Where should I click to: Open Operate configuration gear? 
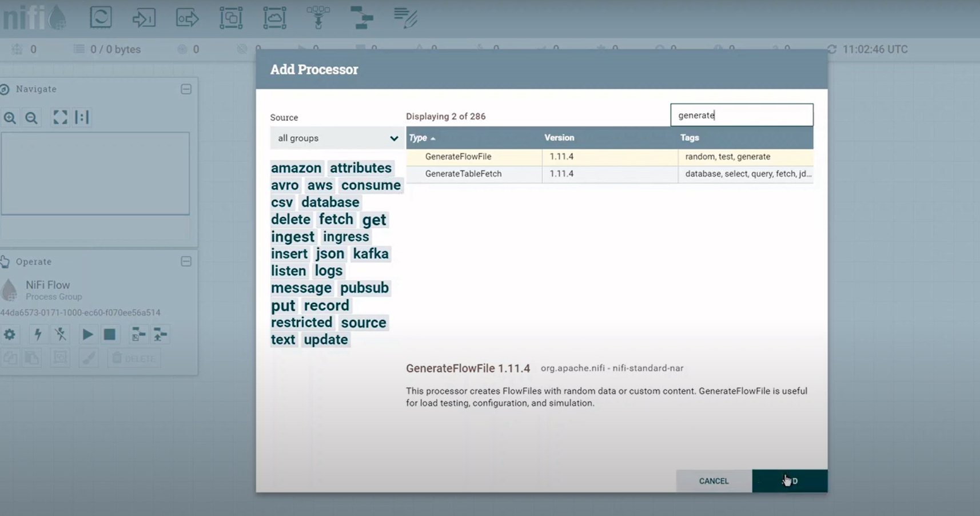click(10, 334)
